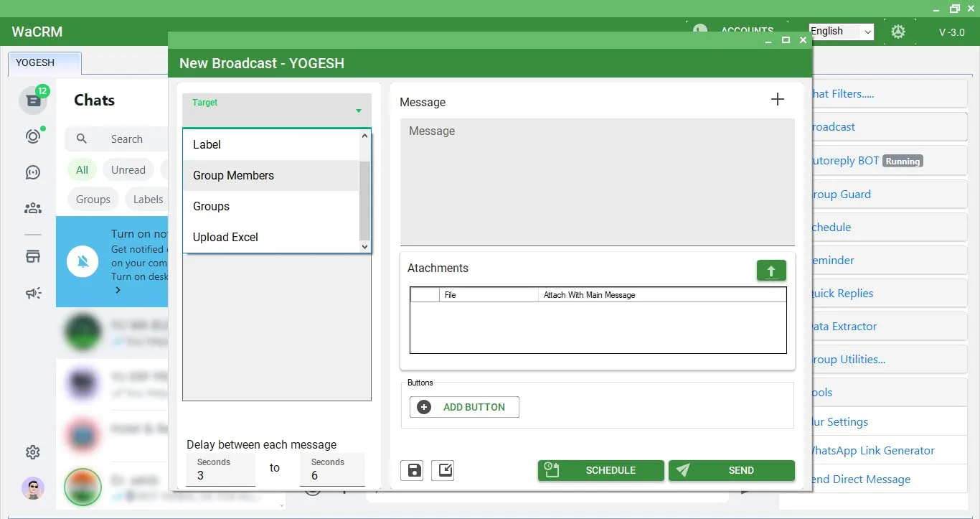Image resolution: width=980 pixels, height=519 pixels.
Task: Click the megaphone icon in sidebar
Action: point(33,293)
